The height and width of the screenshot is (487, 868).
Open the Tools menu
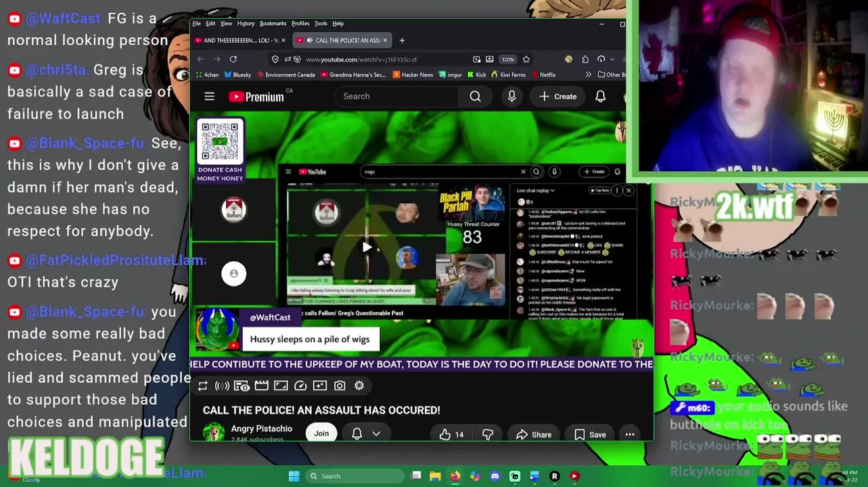point(321,24)
